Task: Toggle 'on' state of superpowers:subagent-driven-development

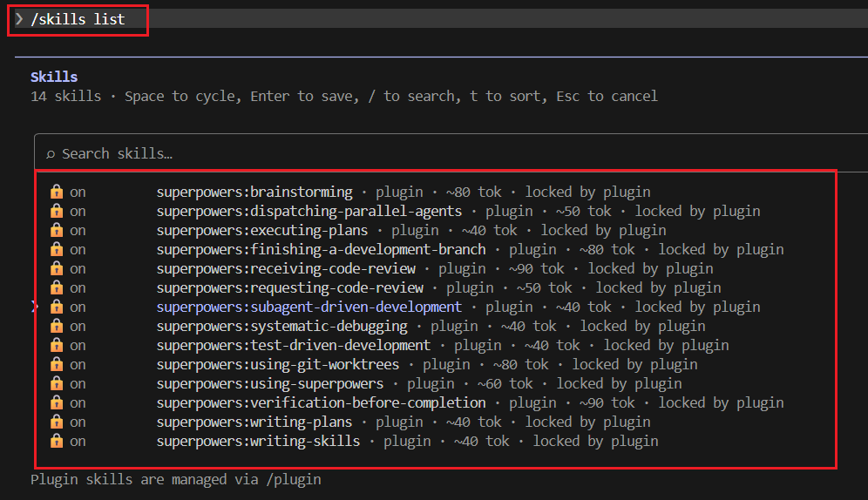Action: [78, 307]
